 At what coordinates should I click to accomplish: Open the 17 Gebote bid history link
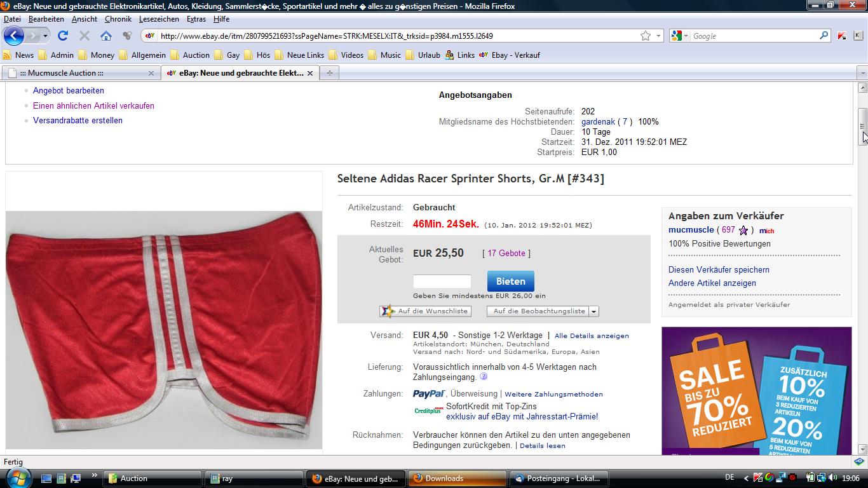pos(506,253)
